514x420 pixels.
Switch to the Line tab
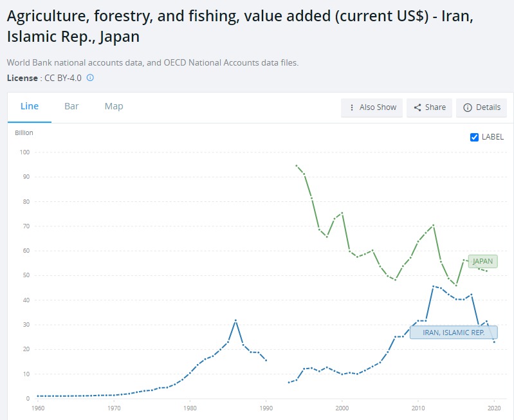click(x=30, y=106)
